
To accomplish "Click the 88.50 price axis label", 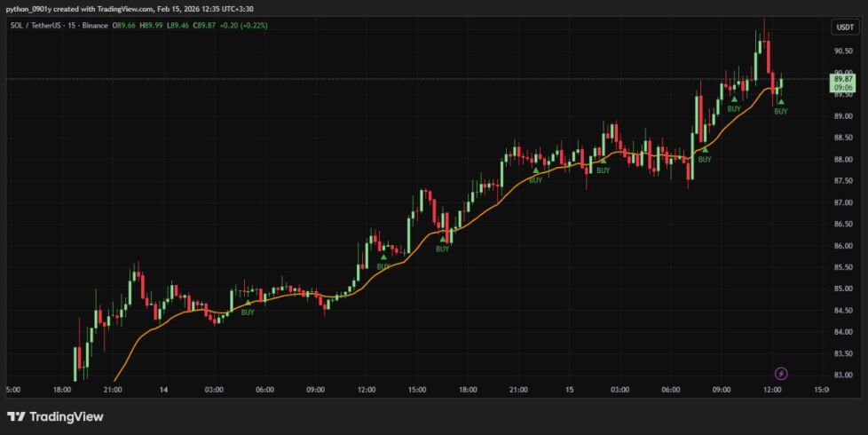I will pyautogui.click(x=844, y=138).
